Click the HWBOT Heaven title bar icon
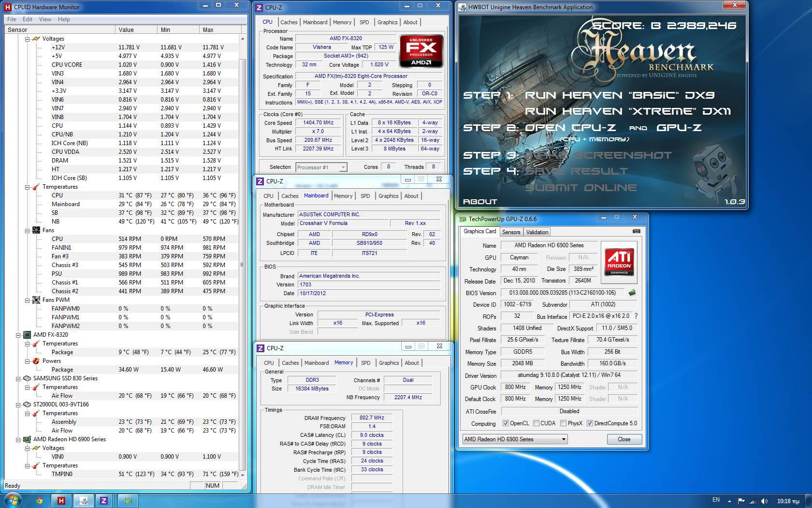 click(x=463, y=7)
